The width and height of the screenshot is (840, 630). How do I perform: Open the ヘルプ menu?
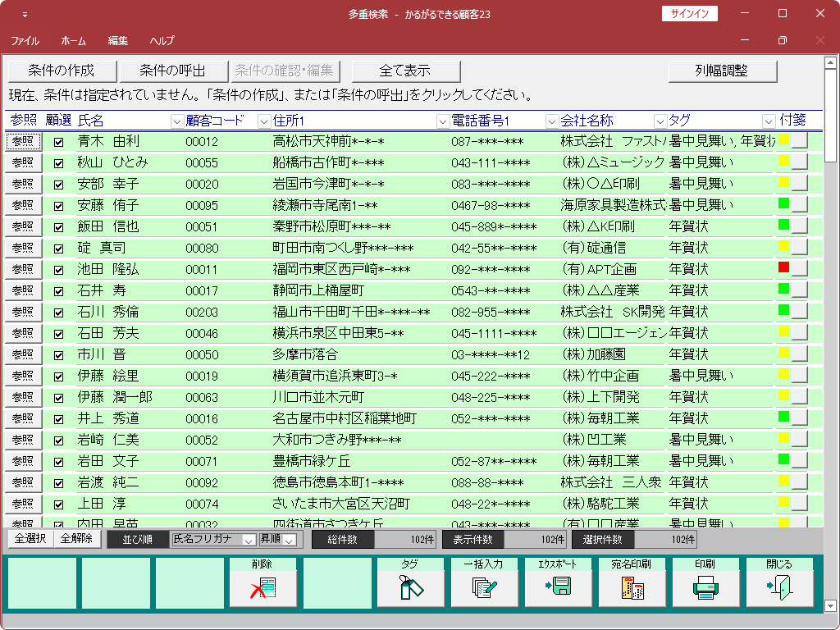[x=162, y=41]
